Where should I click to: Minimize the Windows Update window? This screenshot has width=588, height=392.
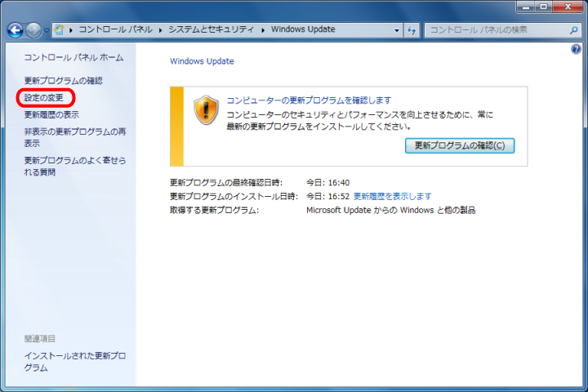tap(526, 7)
